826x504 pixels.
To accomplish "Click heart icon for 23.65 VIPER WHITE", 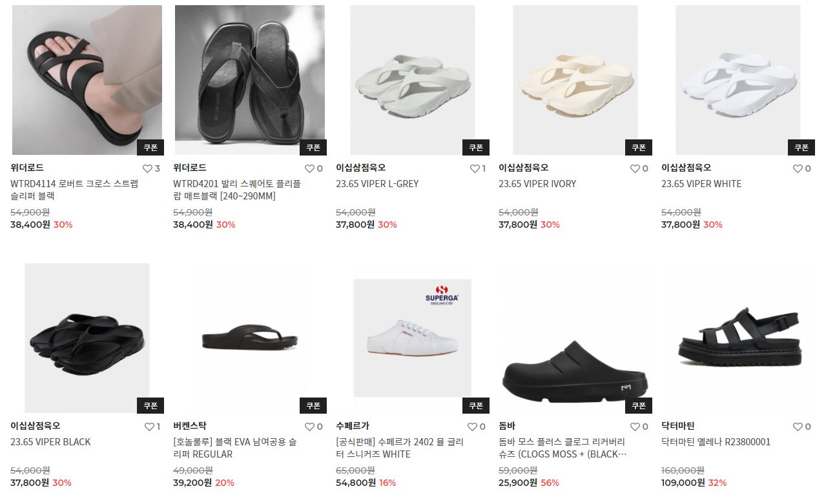I will [798, 168].
